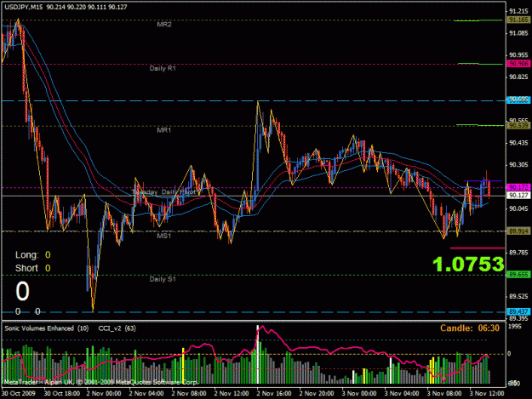Image resolution: width=532 pixels, height=399 pixels.
Task: Click the magenta 90.172 pivot price tag
Action: tap(518, 187)
